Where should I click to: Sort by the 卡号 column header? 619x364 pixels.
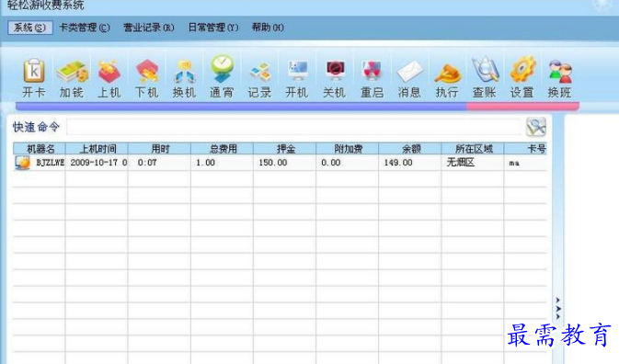525,149
